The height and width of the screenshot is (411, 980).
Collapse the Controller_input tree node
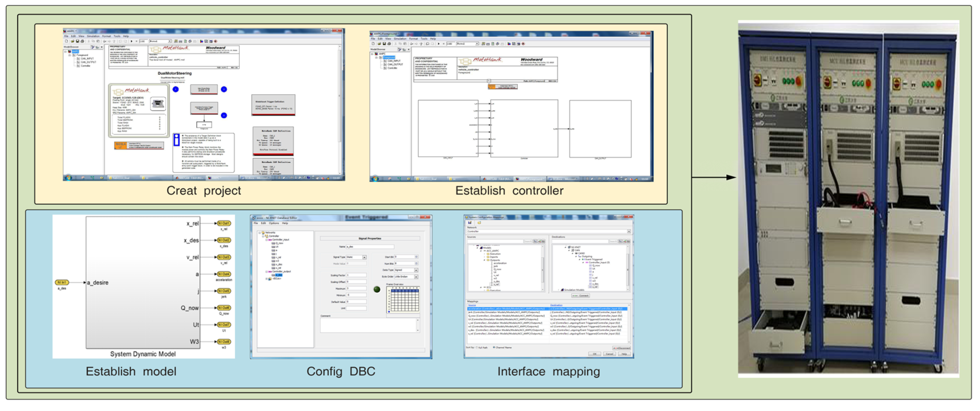pyautogui.click(x=267, y=240)
